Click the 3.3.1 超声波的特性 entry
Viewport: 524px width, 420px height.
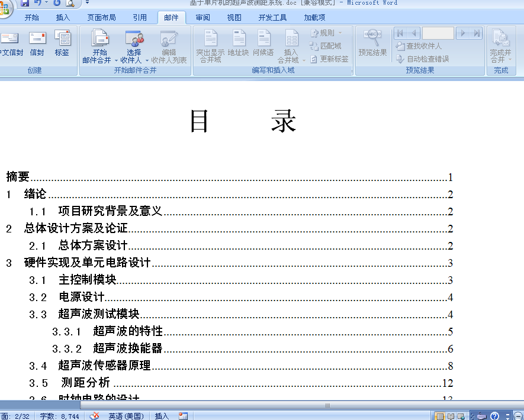coord(127,331)
